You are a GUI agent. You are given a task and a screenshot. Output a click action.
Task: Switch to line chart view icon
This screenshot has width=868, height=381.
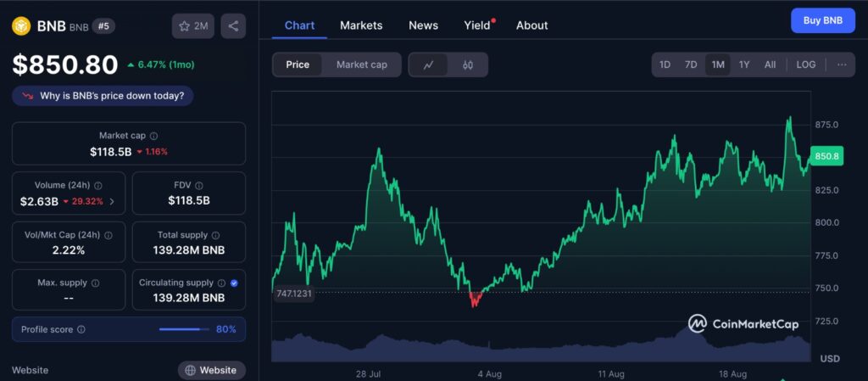click(x=428, y=64)
